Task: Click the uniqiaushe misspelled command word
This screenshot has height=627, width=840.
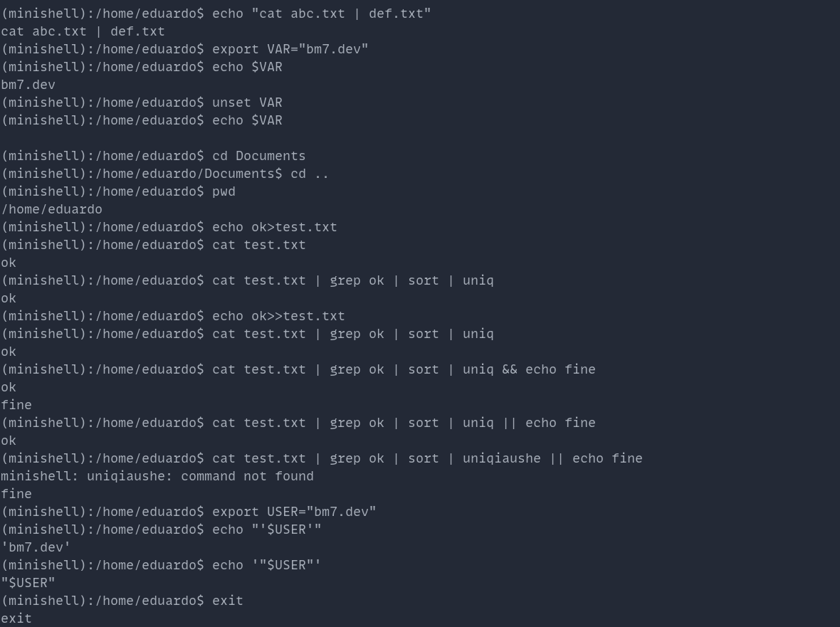Action: click(x=501, y=458)
